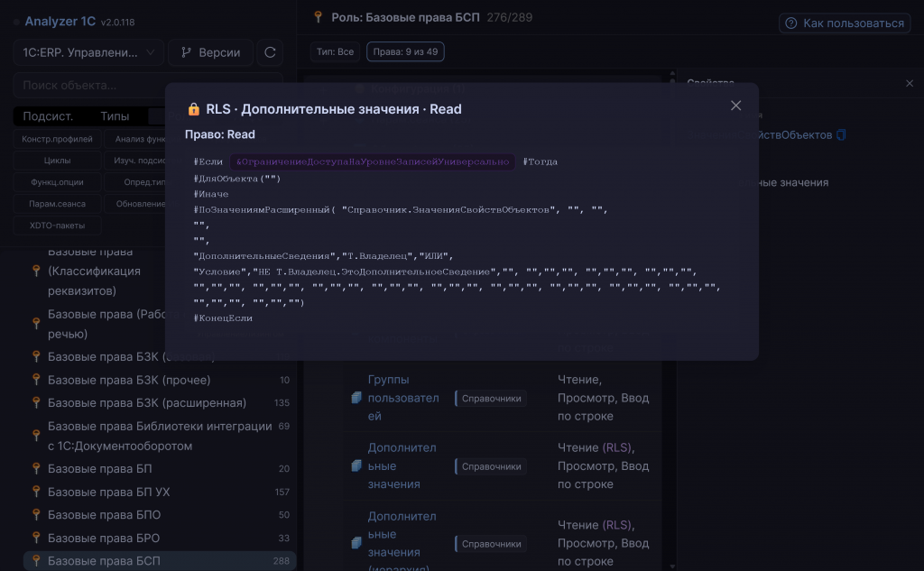The width and height of the screenshot is (924, 571).
Task: Click key icon of Базовые права (Классификация реквизитов)
Action: pyautogui.click(x=36, y=271)
